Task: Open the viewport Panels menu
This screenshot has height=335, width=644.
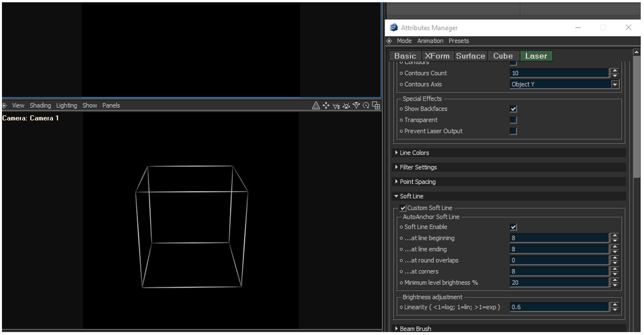Action: click(111, 106)
